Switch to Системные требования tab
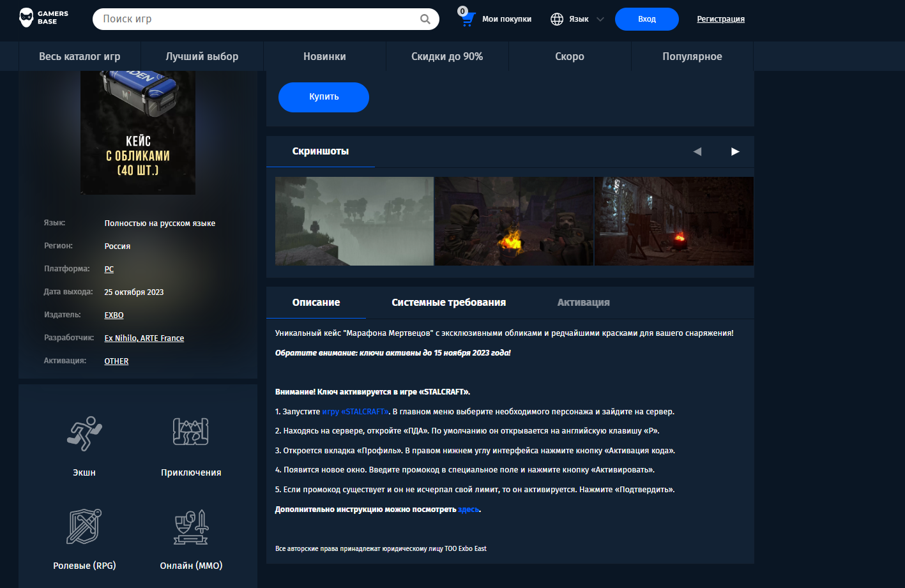Image resolution: width=905 pixels, height=588 pixels. click(x=449, y=303)
